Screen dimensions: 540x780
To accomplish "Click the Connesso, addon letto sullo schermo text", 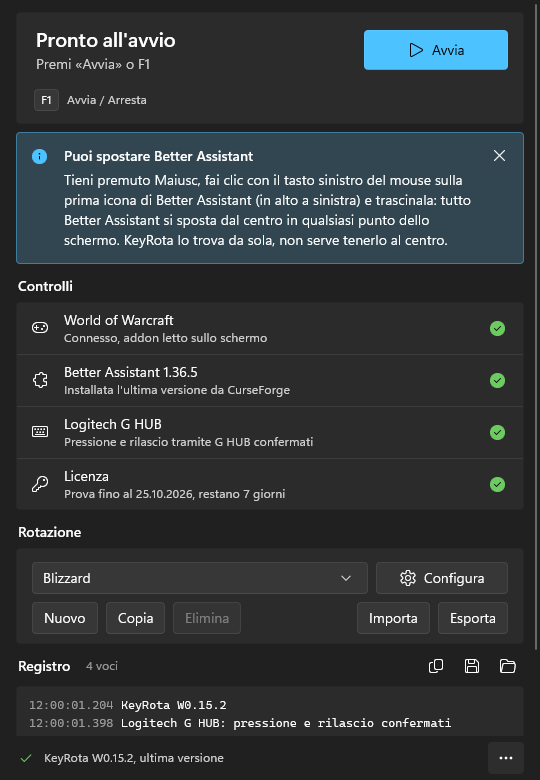I will 166,338.
